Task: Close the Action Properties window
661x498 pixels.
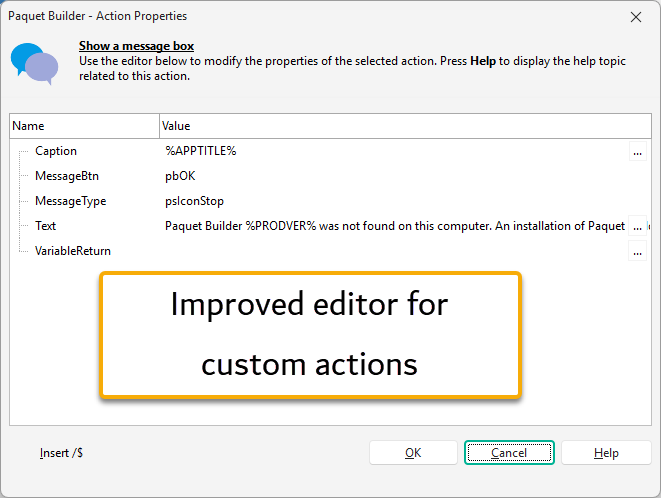Action: 636,17
